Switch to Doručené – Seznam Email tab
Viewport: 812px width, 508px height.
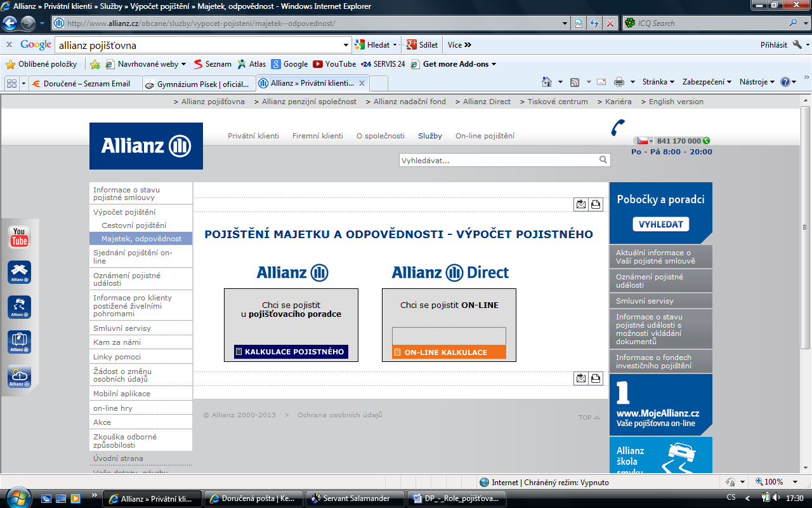tap(85, 84)
